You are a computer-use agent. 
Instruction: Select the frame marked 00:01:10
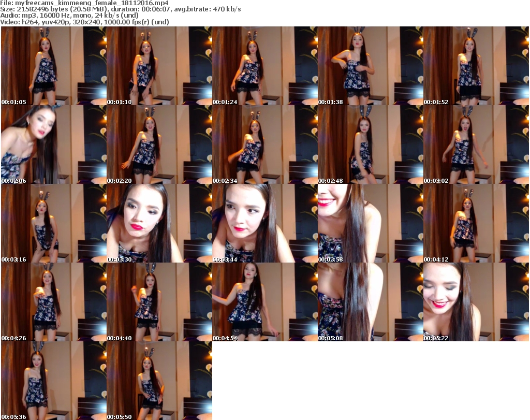click(x=159, y=66)
